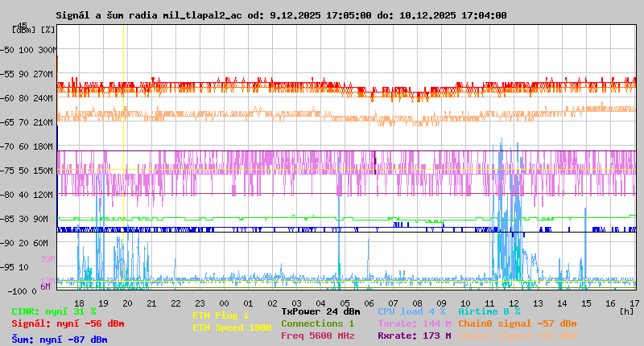Click the '15' hour label on time axis
644x346 pixels.
coord(586,303)
